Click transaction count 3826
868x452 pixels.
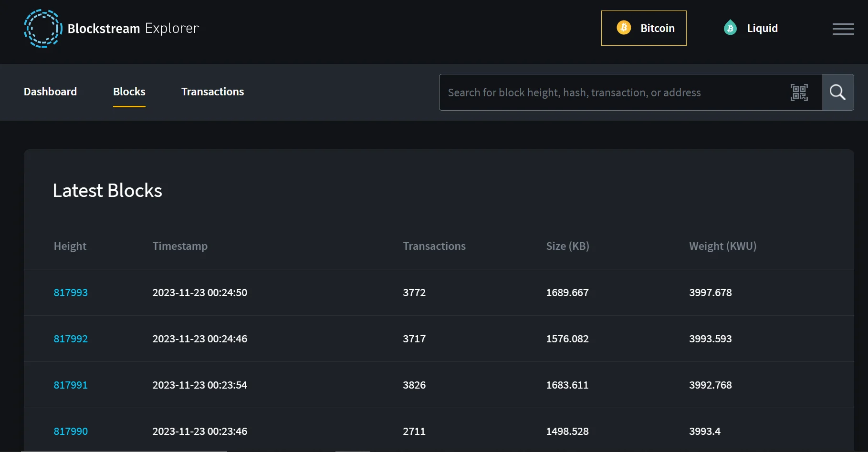click(x=414, y=385)
